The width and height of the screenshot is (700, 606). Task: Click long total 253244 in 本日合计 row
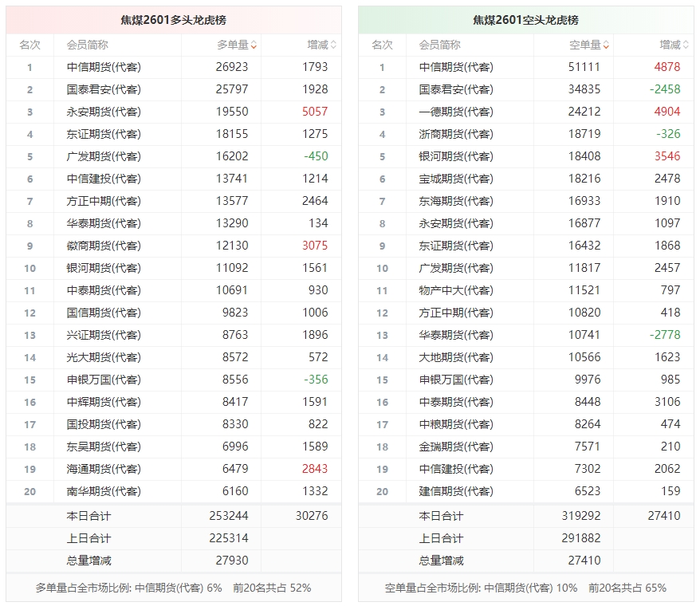[x=229, y=516]
